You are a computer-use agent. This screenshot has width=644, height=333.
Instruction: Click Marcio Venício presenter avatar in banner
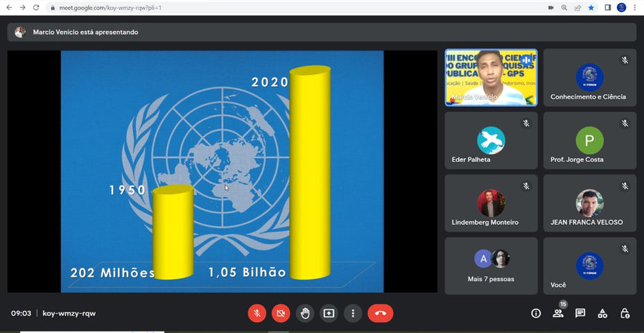pyautogui.click(x=19, y=32)
